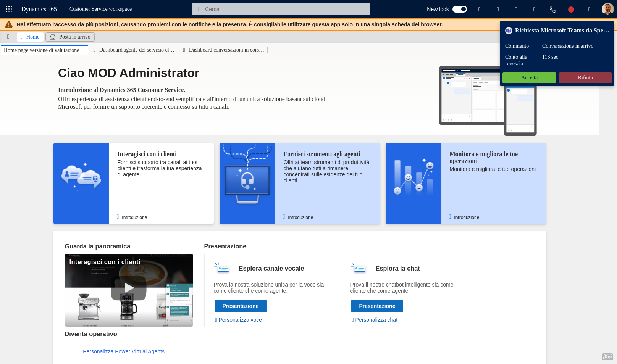This screenshot has width=617, height=364.
Task: Click the Teams icon in the notification
Action: pyautogui.click(x=509, y=31)
